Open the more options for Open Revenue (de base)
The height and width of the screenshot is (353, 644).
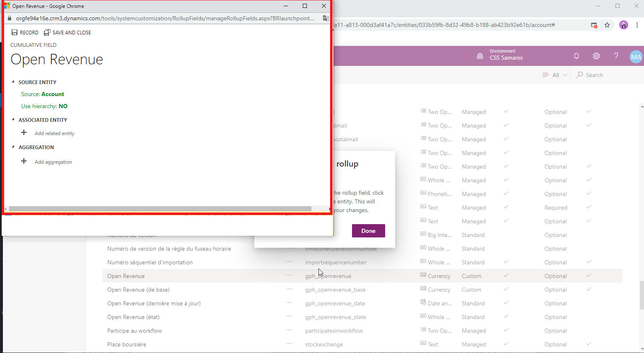click(289, 289)
